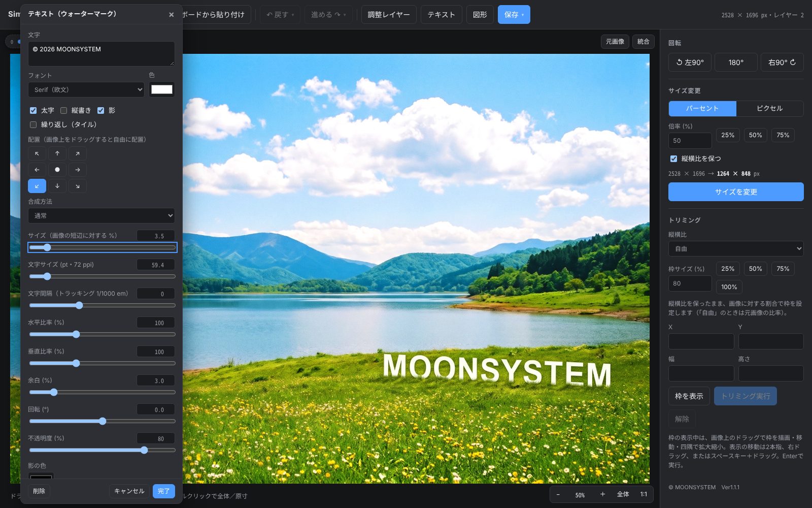Click the テキスト toolbar button

442,15
